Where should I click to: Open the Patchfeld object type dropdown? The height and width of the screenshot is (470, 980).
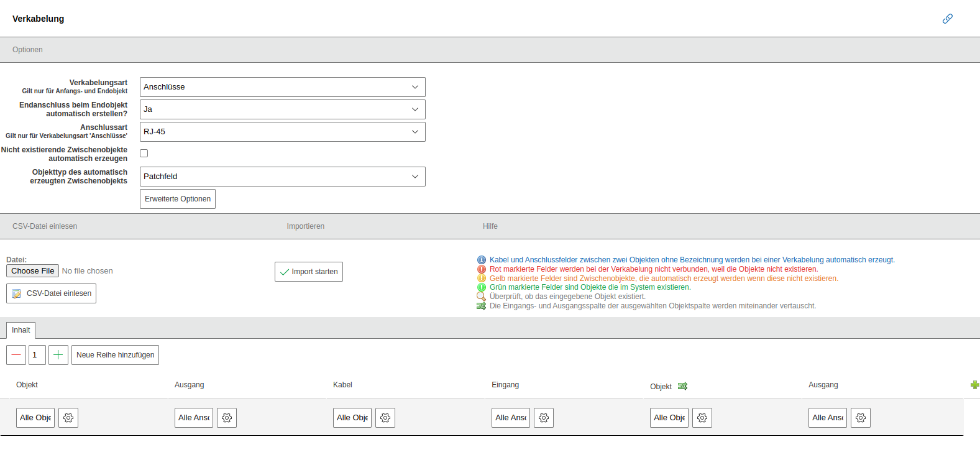click(x=282, y=177)
